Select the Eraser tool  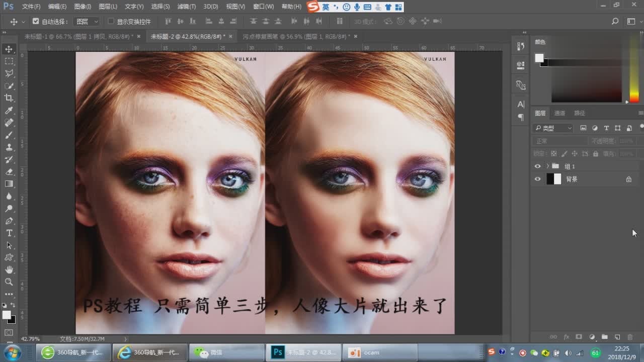click(x=9, y=172)
